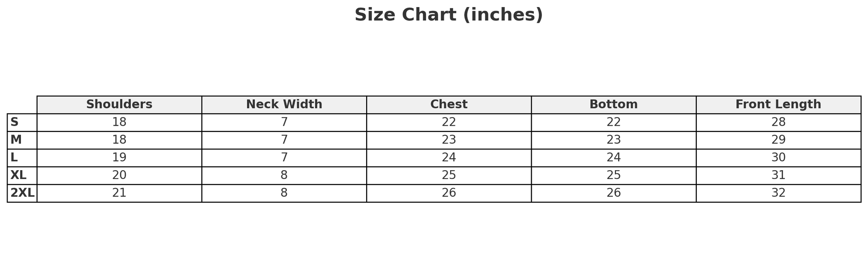This screenshot has height=265, width=868.
Task: Click the Chest measurement for size M
Action: [449, 140]
